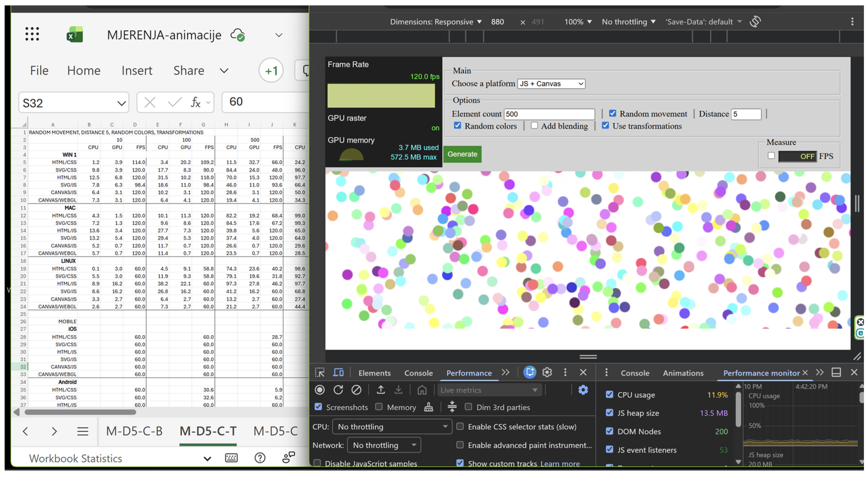Load a saved profile via the upload icon
The image size is (868, 478).
pyautogui.click(x=380, y=390)
